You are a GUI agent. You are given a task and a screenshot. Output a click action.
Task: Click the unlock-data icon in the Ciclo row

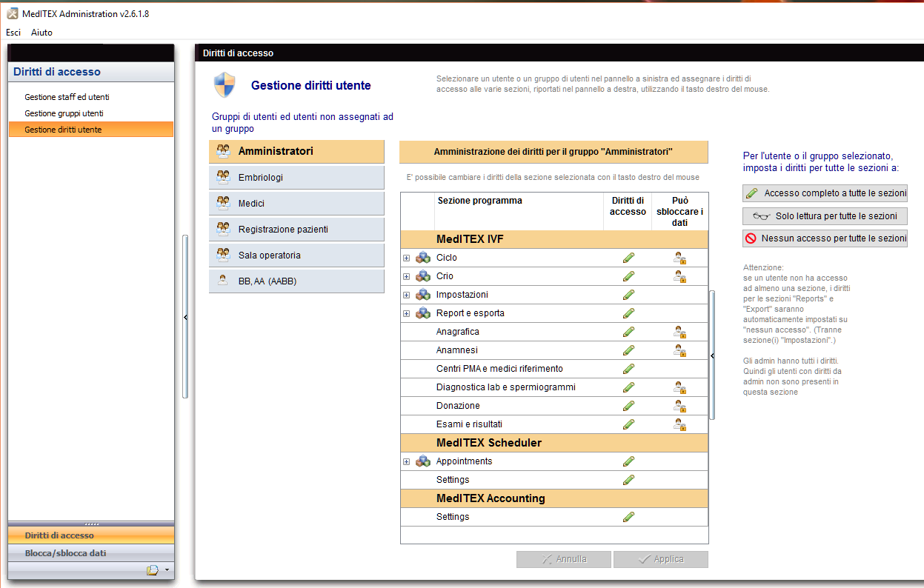pos(679,258)
